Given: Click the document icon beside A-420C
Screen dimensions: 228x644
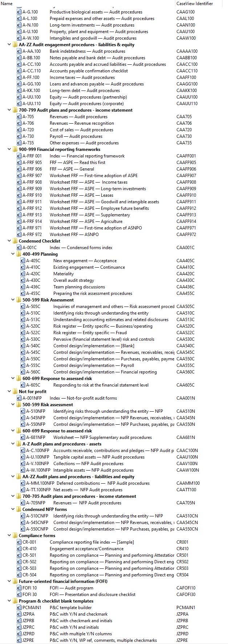Looking at the screenshot, I should (x=23, y=274).
